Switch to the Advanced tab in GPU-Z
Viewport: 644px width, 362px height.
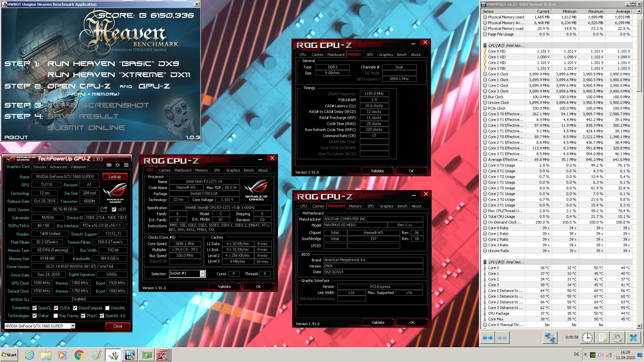[58, 167]
